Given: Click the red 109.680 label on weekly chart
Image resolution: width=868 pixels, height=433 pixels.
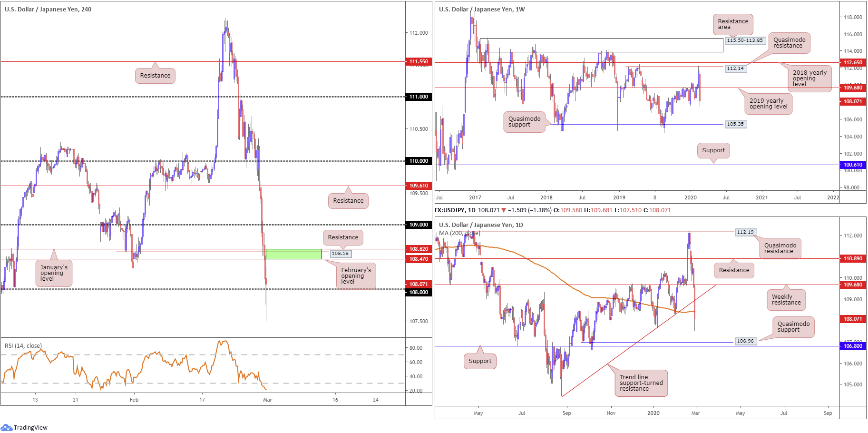Looking at the screenshot, I should 853,88.
